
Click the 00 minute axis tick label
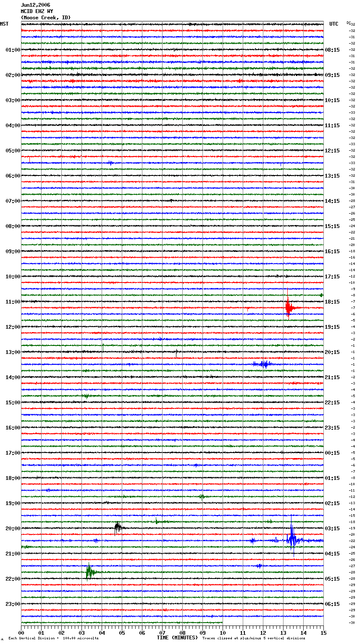[x=21, y=633]
